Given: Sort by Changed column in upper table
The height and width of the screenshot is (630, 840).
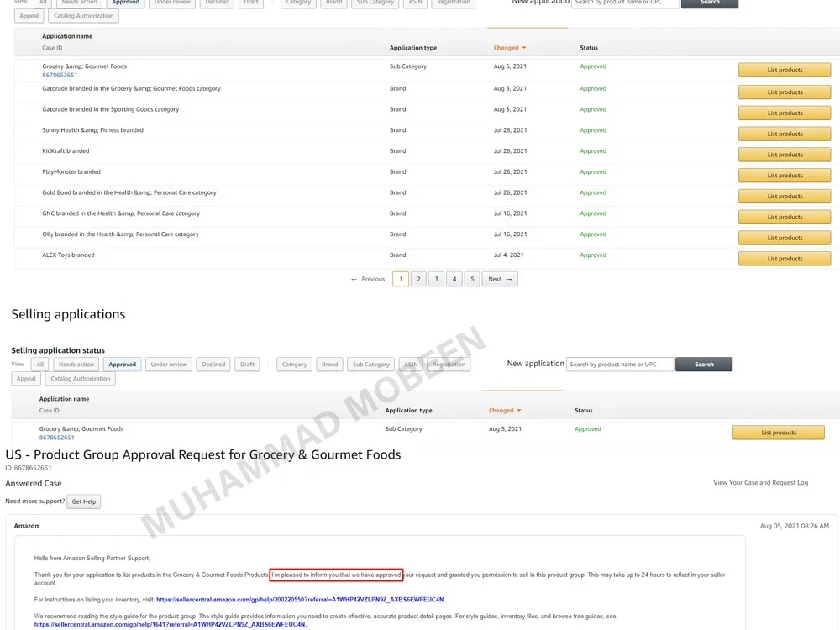Looking at the screenshot, I should click(510, 48).
